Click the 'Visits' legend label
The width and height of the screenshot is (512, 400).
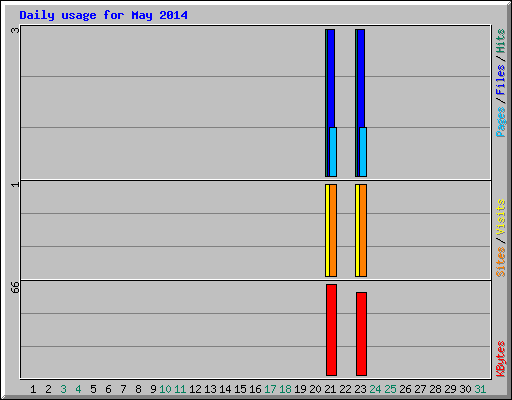pos(501,217)
